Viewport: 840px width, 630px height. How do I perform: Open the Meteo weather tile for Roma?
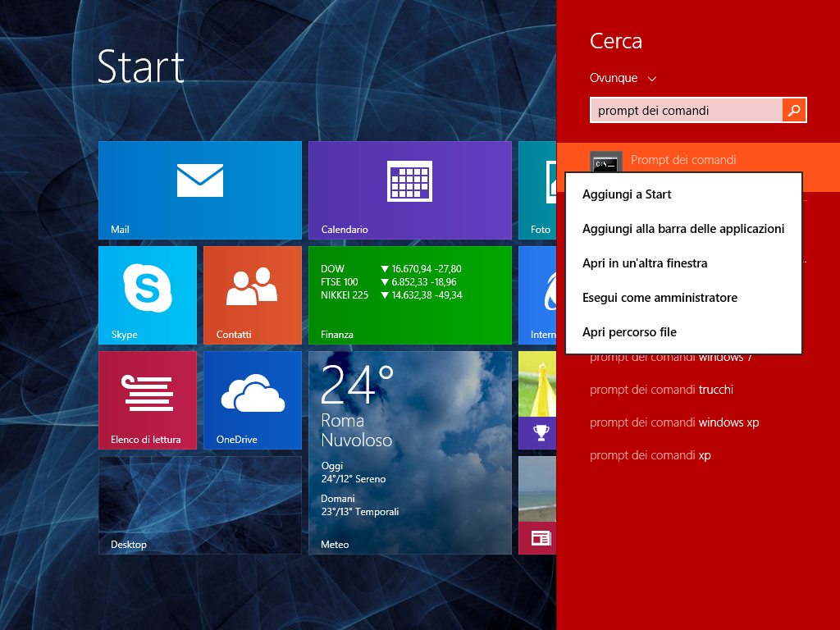point(409,452)
